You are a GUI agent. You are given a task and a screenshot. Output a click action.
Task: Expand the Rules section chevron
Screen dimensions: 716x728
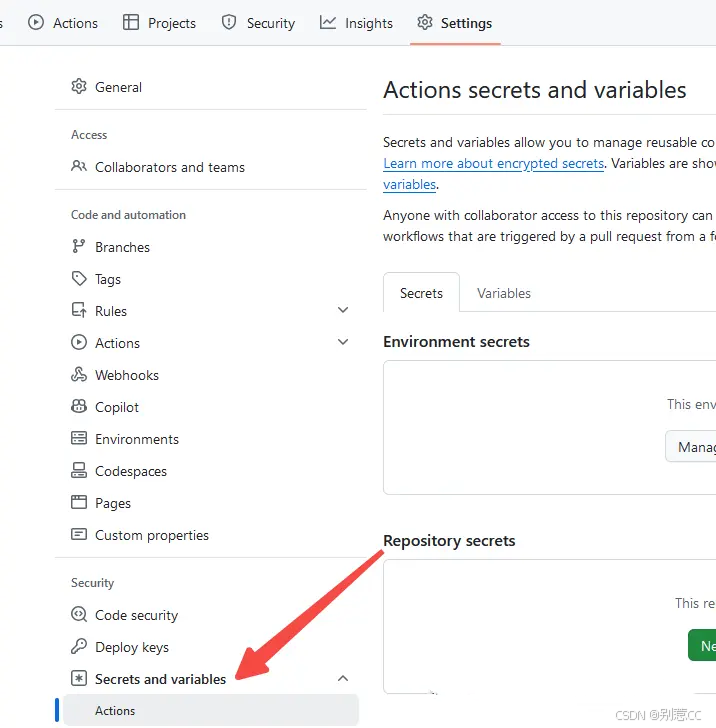[343, 310]
